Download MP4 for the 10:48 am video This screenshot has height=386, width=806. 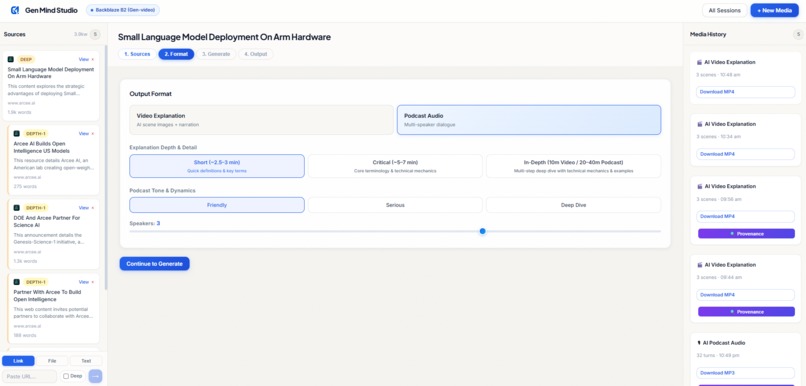745,92
